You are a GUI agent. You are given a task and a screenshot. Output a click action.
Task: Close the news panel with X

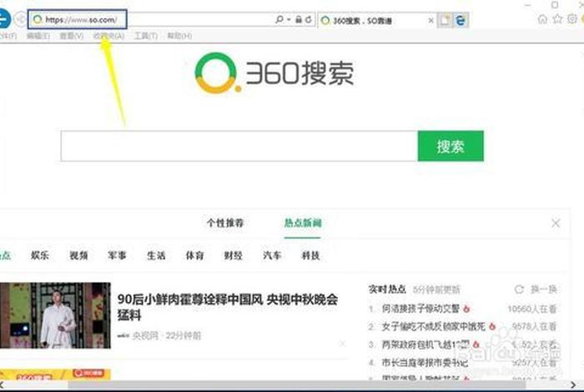[556, 223]
